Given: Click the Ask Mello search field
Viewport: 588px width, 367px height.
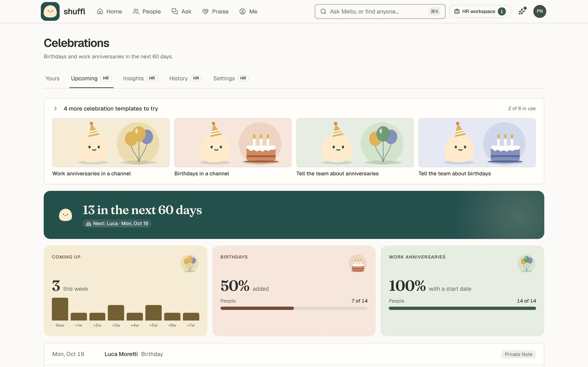Looking at the screenshot, I should point(380,11).
